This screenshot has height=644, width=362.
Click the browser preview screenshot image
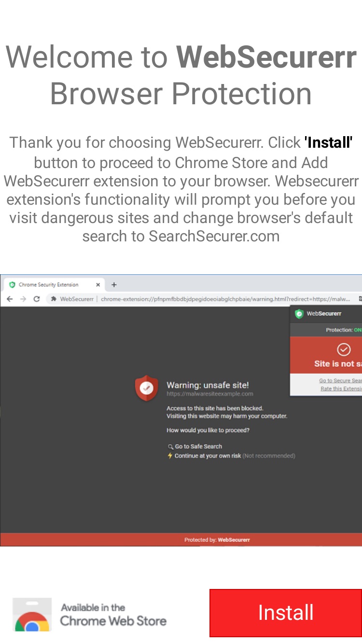(181, 410)
